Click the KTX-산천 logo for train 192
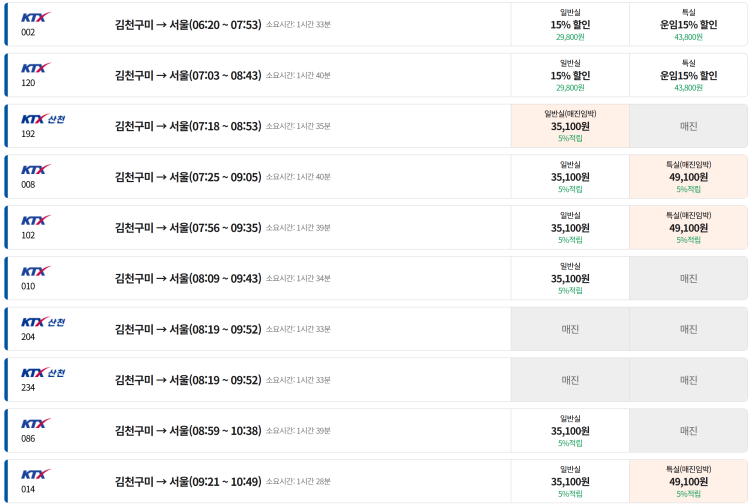This screenshot has width=750, height=504. click(43, 119)
